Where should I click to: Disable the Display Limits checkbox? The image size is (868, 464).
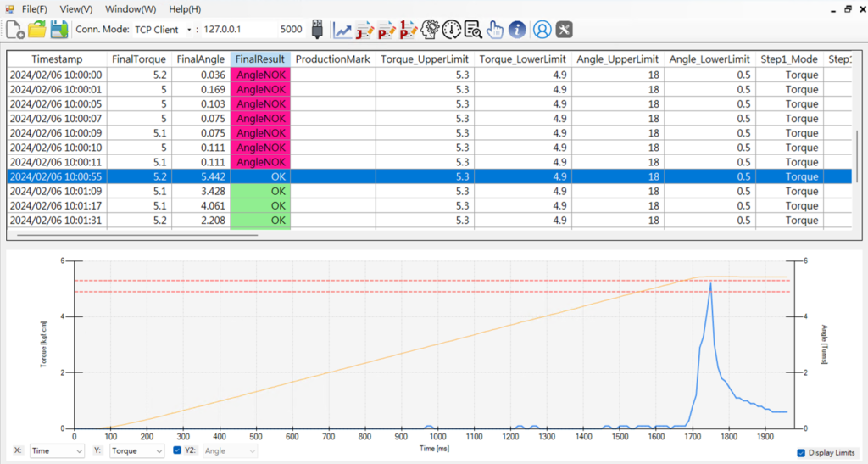tap(802, 453)
